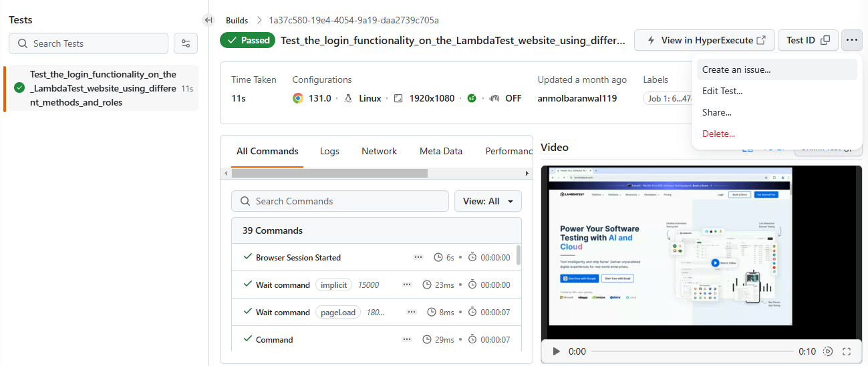Go to Builds breadcrumb link
The image size is (868, 366).
pyautogui.click(x=237, y=20)
